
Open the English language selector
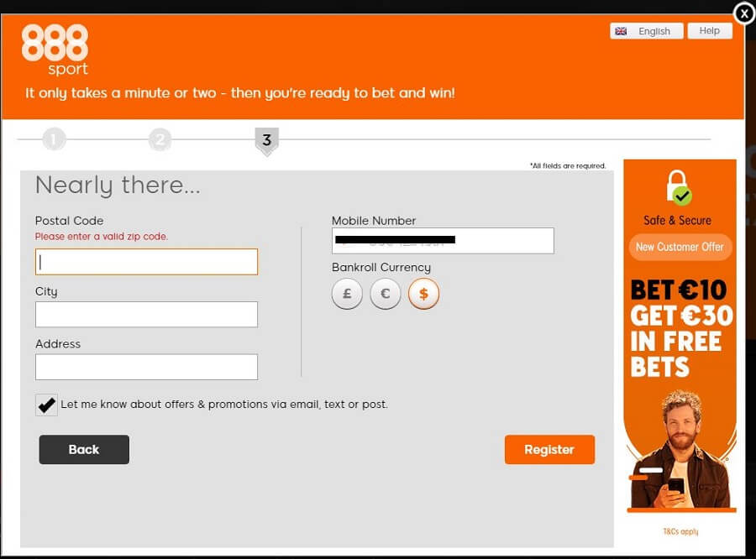646,31
